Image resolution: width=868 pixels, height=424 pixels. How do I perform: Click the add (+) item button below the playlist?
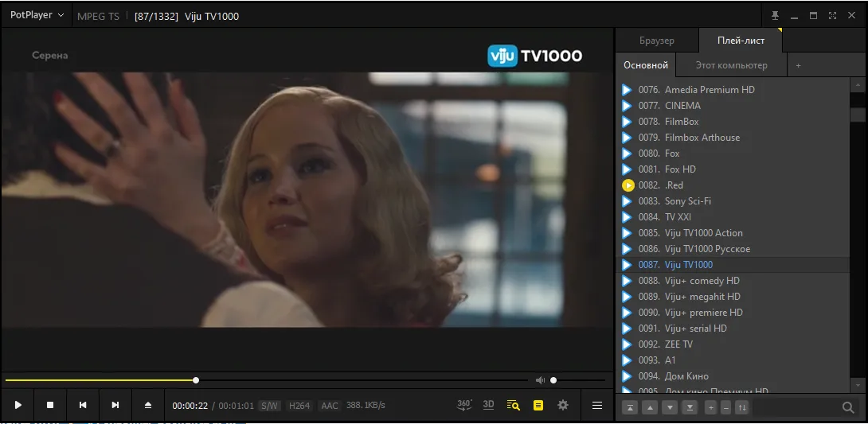click(x=711, y=408)
